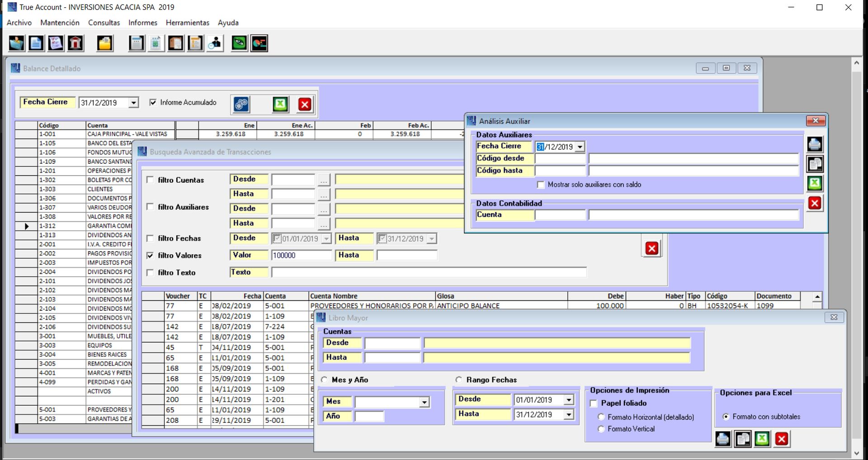Open filtro Fechas Hasta date dropdown
The image size is (868, 460).
432,239
